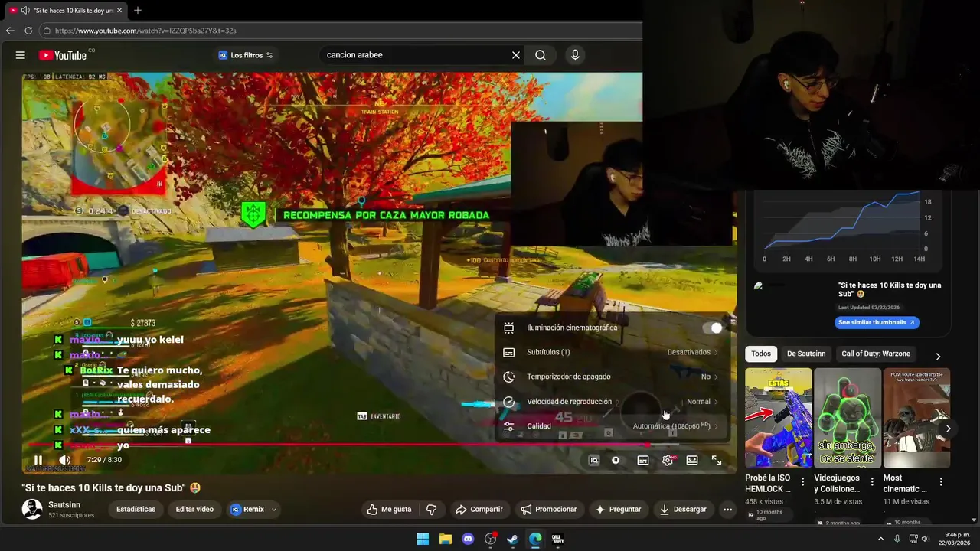
Task: Toggle the autoplay switch in player controls
Action: pos(616,460)
